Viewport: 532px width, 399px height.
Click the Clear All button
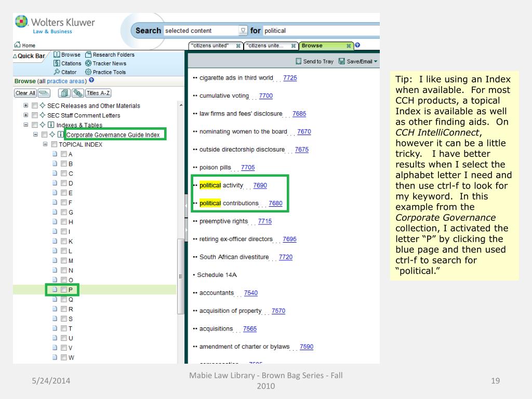coord(25,93)
